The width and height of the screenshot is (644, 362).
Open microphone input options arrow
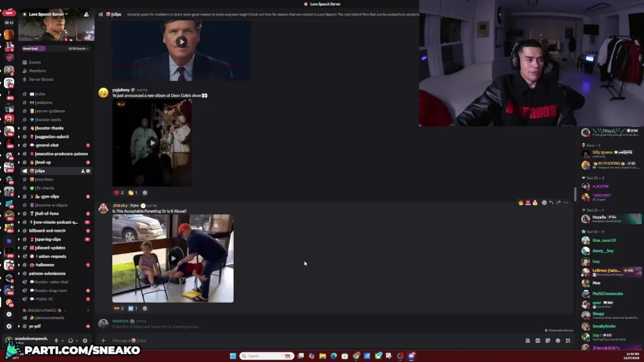pos(62,340)
